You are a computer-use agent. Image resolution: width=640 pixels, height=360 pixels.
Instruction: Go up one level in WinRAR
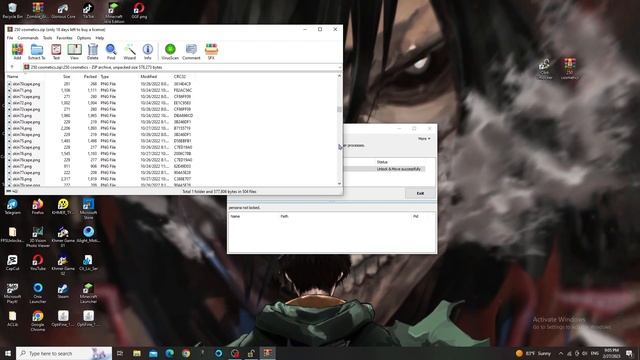[12, 67]
